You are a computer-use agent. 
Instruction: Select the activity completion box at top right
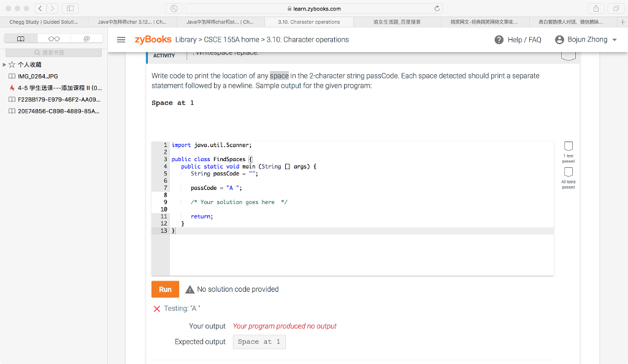point(569,54)
